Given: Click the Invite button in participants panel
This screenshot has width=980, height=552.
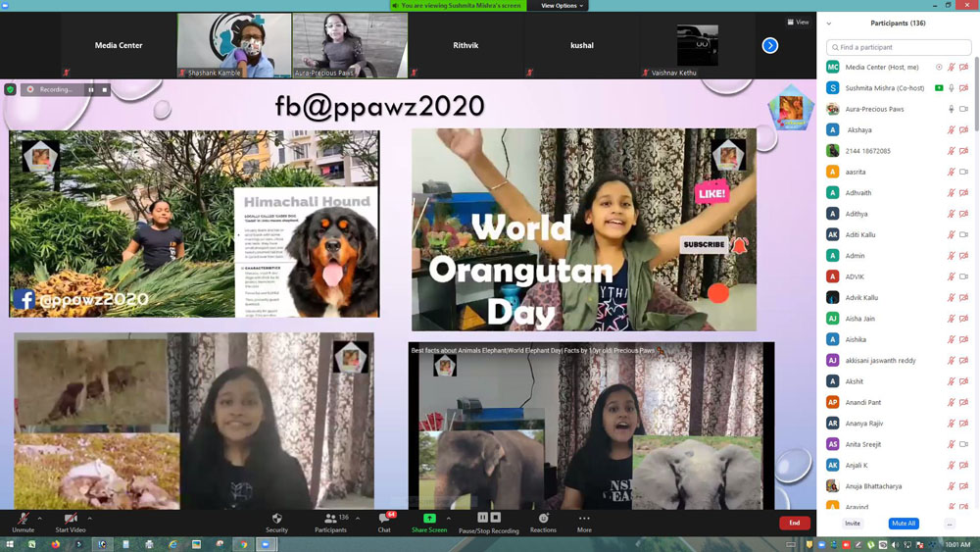Looking at the screenshot, I should (x=853, y=524).
